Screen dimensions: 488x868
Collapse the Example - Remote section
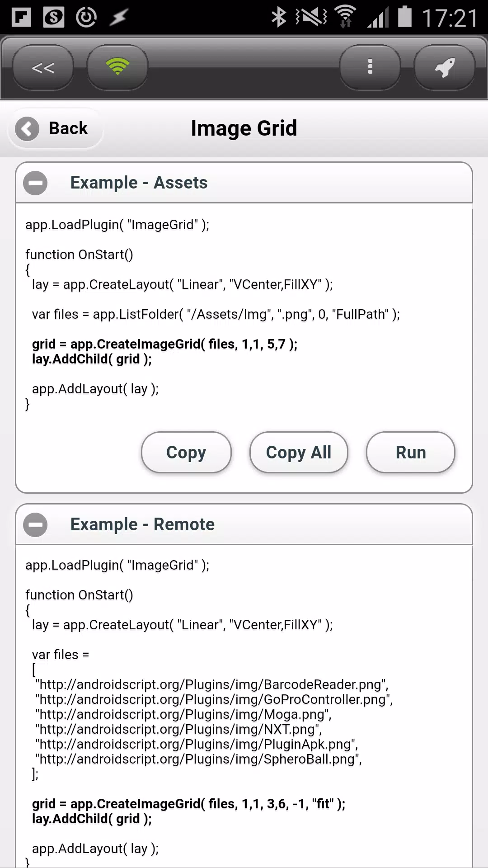35,525
